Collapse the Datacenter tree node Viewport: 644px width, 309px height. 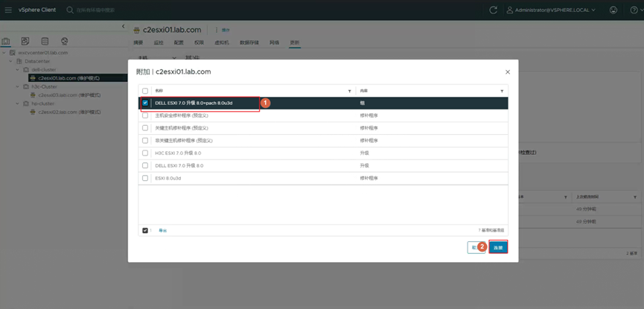coord(10,61)
